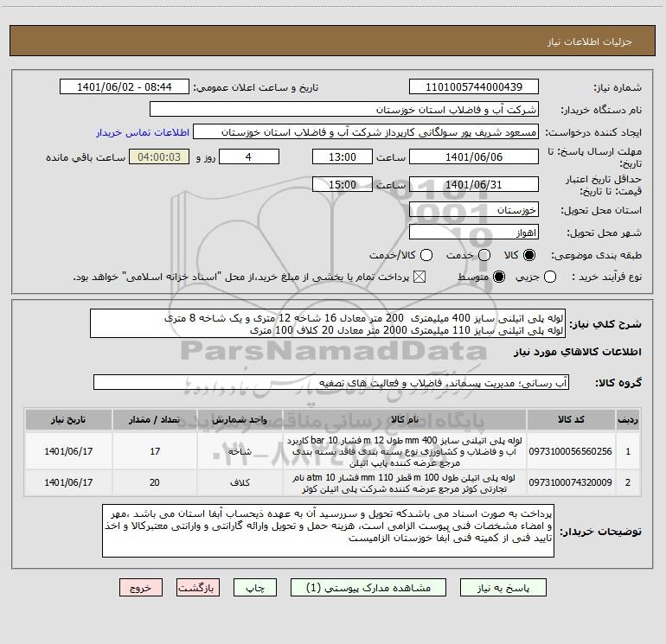Click the general need description text box
The width and height of the screenshot is (666, 644).
tap(328, 323)
